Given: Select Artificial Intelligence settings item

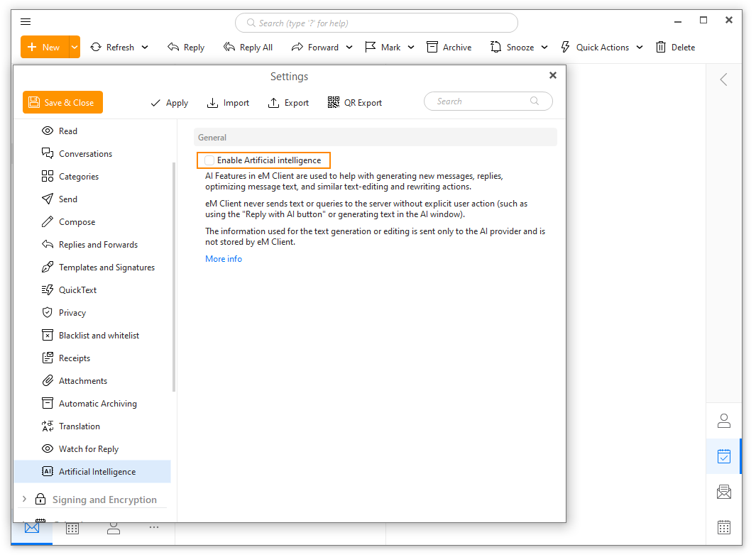Looking at the screenshot, I should pyautogui.click(x=92, y=472).
